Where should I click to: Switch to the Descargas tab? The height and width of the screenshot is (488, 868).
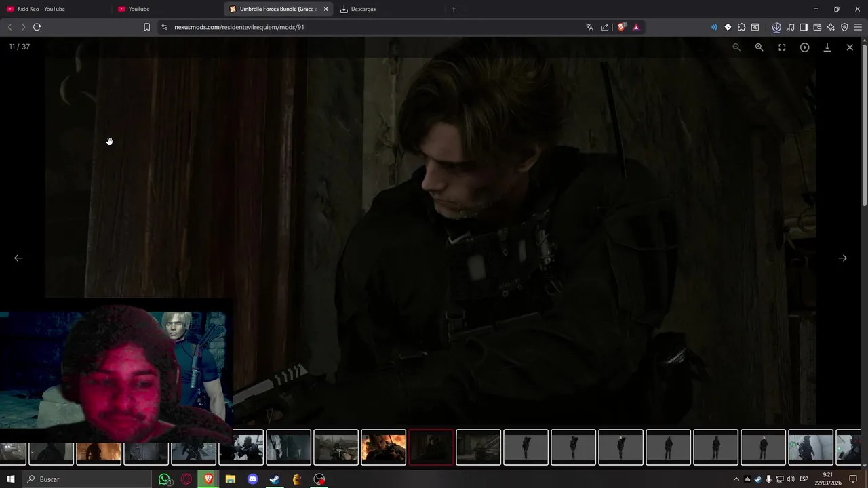click(x=390, y=9)
